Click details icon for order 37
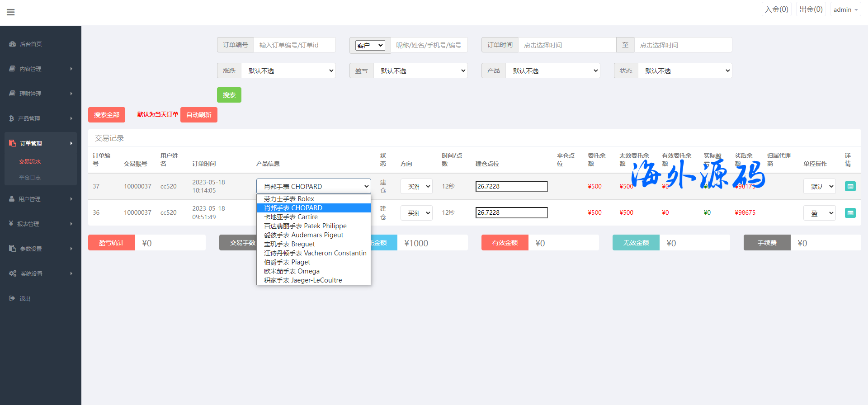Image resolution: width=868 pixels, height=405 pixels. click(850, 186)
